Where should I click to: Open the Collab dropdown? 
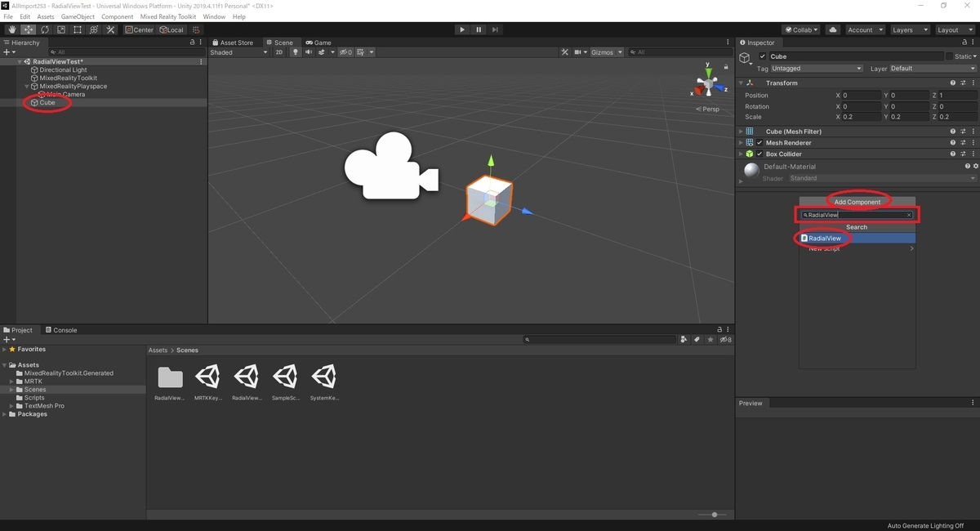pos(802,29)
